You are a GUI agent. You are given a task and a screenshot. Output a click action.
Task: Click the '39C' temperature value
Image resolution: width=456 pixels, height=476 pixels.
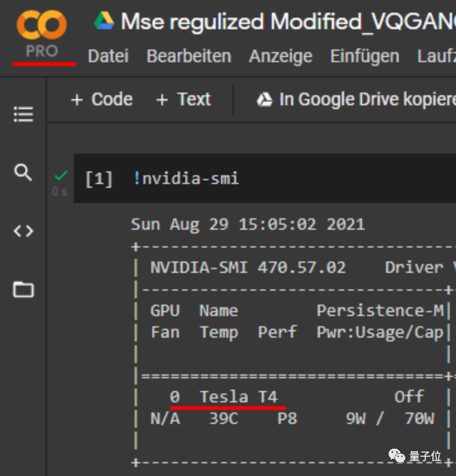[x=224, y=419]
